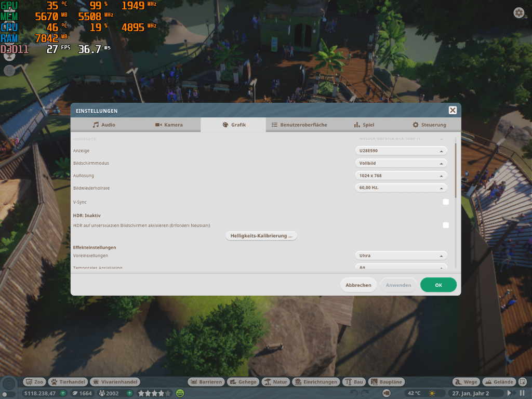This screenshot has height=399, width=532.
Task: Open the Bildschirmmodus dropdown Vollbild
Action: click(x=401, y=163)
